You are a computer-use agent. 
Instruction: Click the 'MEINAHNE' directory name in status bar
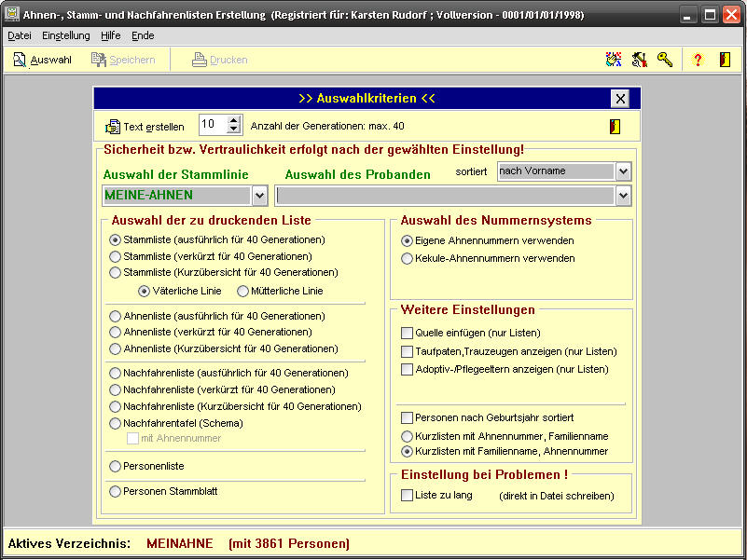[180, 543]
